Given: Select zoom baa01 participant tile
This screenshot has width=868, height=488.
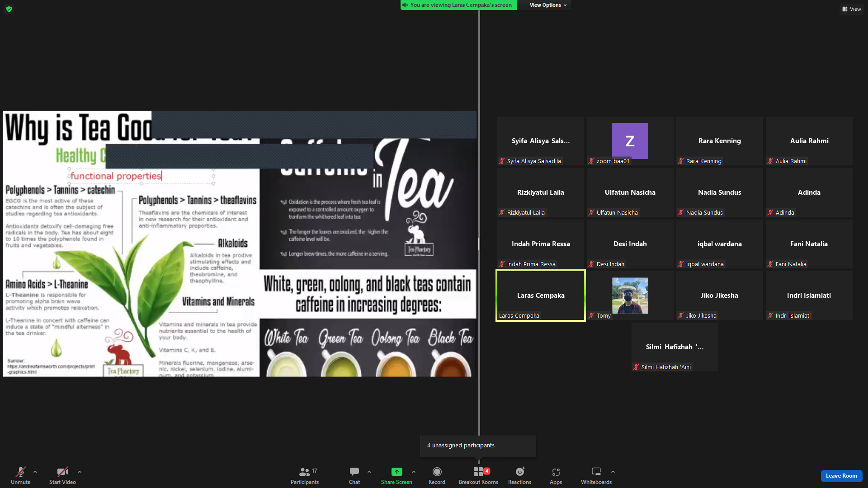Looking at the screenshot, I should [630, 141].
